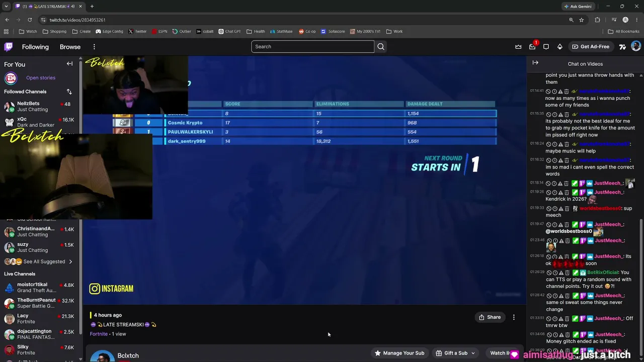This screenshot has width=644, height=362.
Task: Open the Get Bits diamond icon
Action: pyautogui.click(x=559, y=47)
